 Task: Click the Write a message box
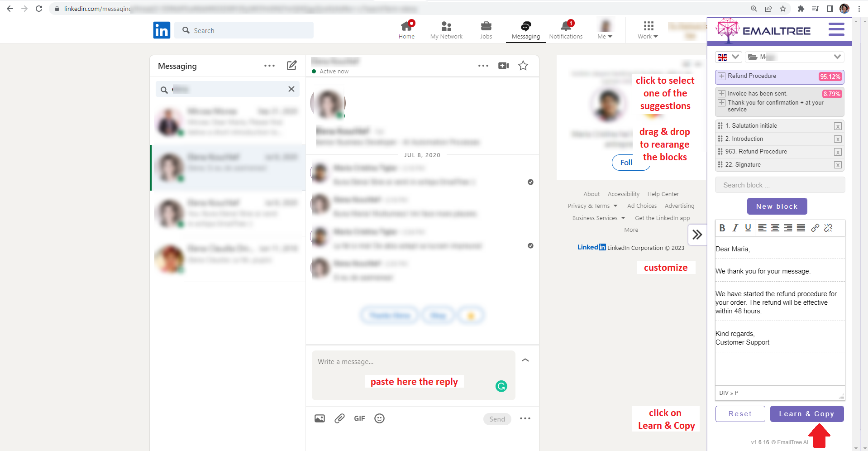413,375
